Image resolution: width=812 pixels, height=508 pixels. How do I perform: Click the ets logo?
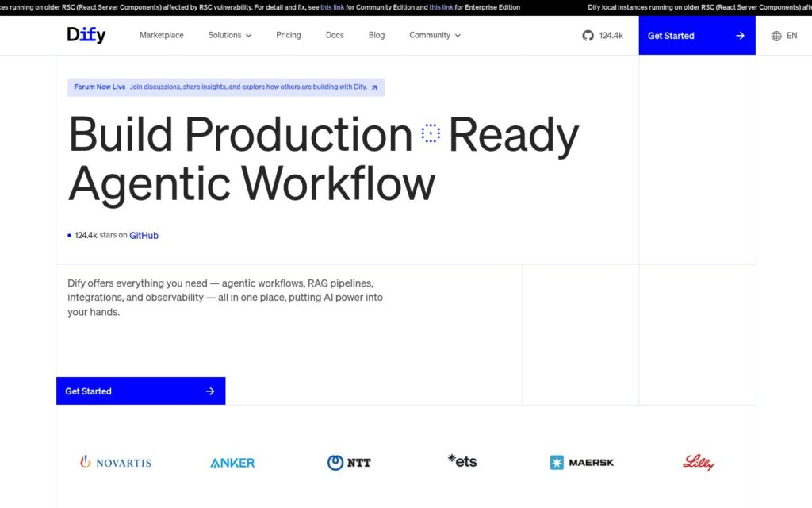click(462, 461)
